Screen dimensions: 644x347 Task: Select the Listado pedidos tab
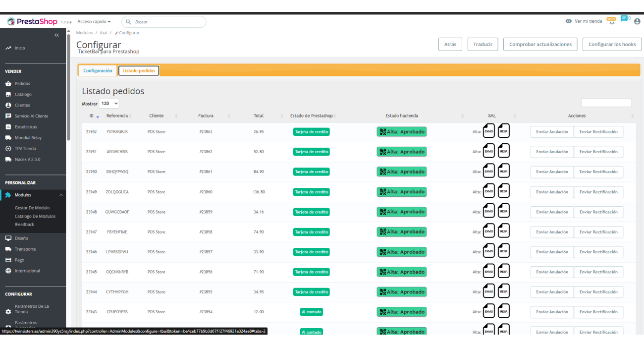coord(139,71)
